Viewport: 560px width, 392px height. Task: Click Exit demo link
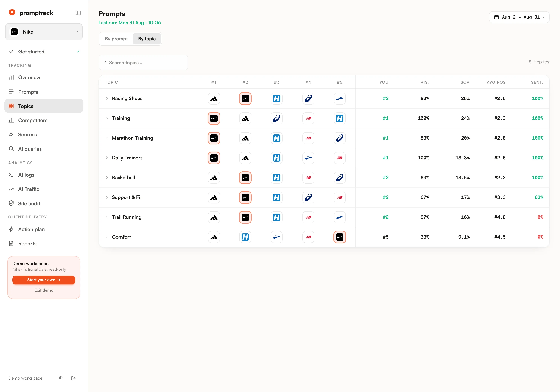44,290
